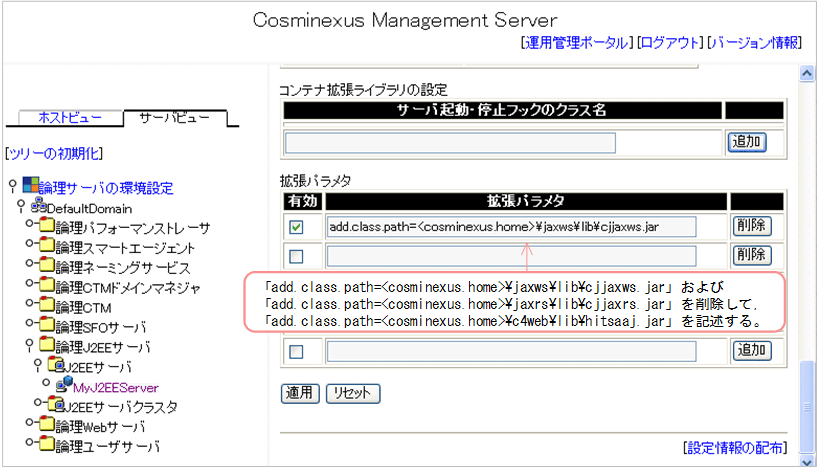
Task: Select DefaultDomain label in the tree
Action: click(x=89, y=209)
